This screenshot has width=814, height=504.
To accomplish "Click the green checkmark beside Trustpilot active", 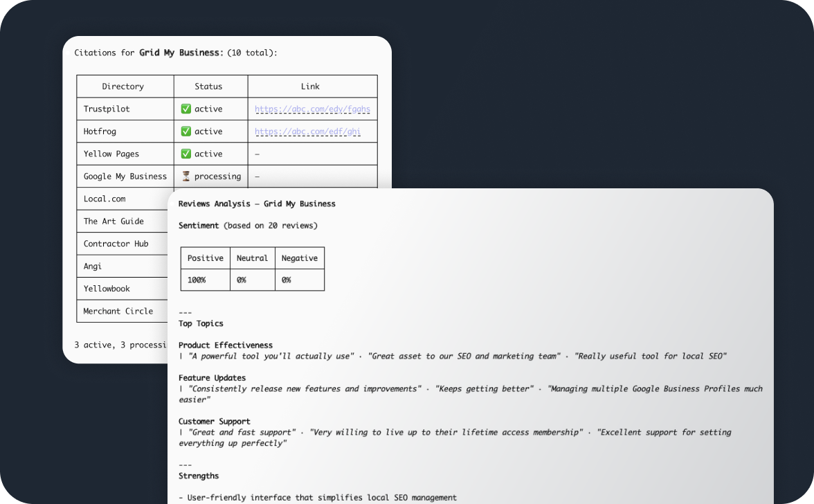I will (x=186, y=109).
